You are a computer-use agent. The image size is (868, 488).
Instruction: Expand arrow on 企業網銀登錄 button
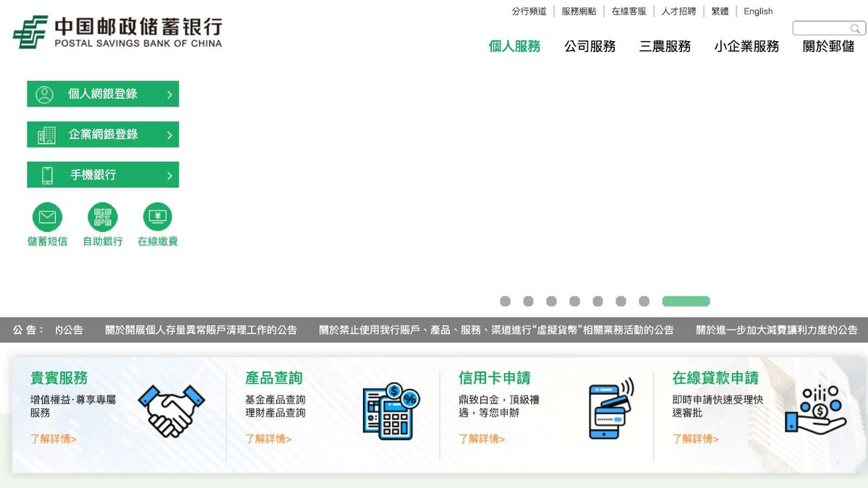(x=169, y=135)
